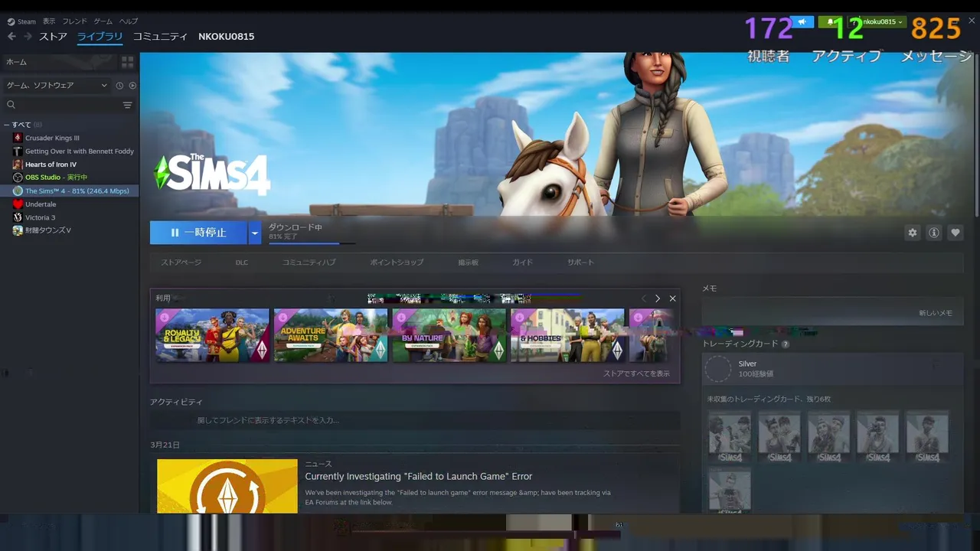Select The Sims 4 downloading entry

pyautogui.click(x=70, y=191)
